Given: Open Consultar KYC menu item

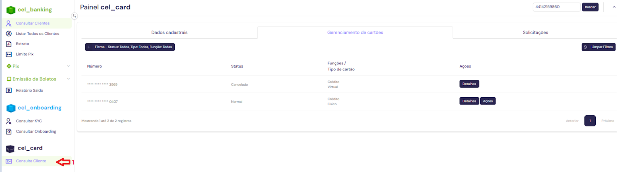Looking at the screenshot, I should (x=29, y=121).
